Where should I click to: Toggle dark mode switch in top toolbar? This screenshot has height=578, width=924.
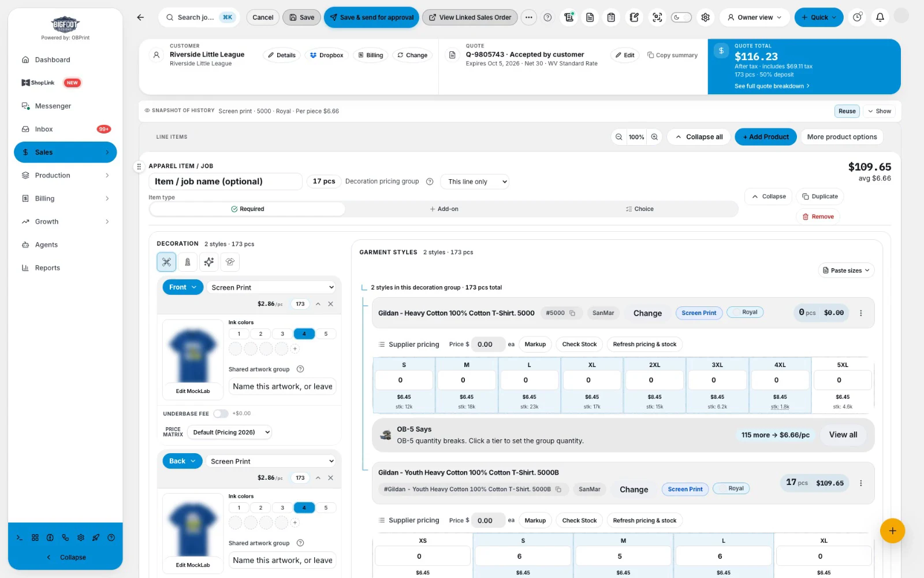click(681, 17)
